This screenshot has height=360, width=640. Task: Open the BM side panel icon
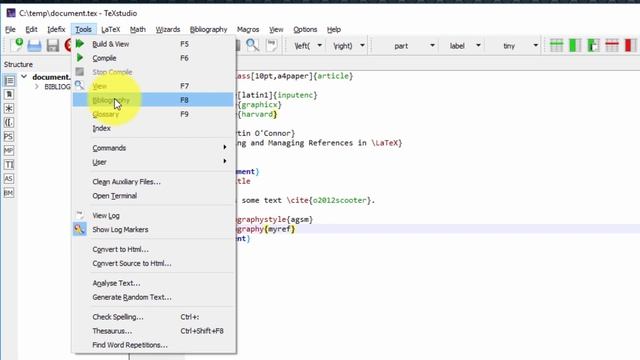click(9, 193)
